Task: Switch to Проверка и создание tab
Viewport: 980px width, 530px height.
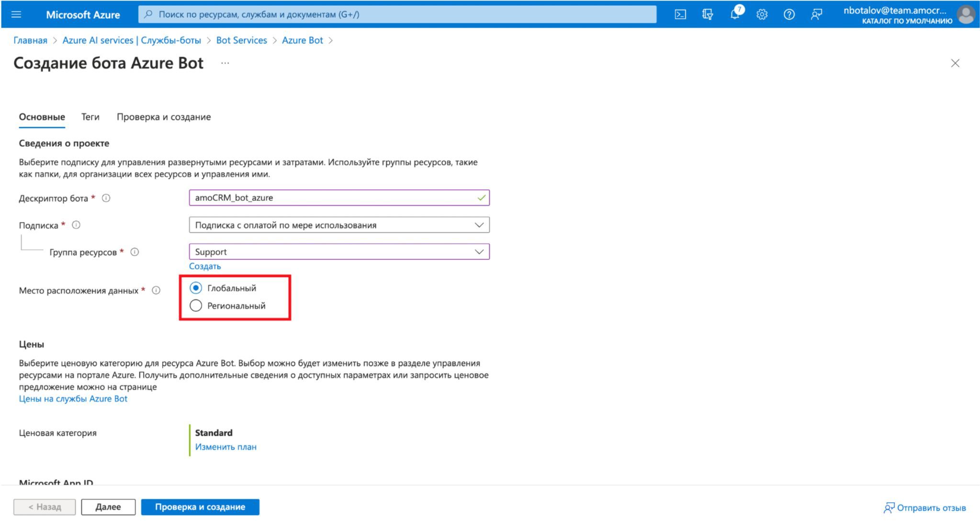Action: 164,117
